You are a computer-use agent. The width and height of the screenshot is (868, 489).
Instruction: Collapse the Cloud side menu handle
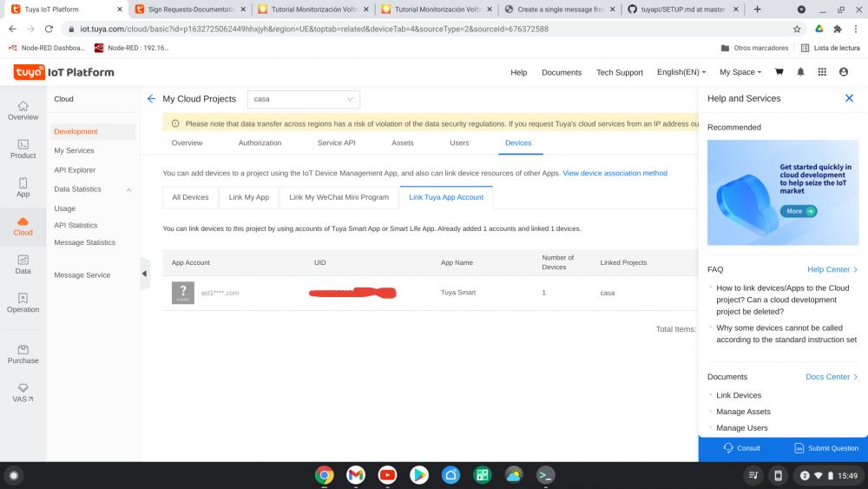(x=144, y=274)
